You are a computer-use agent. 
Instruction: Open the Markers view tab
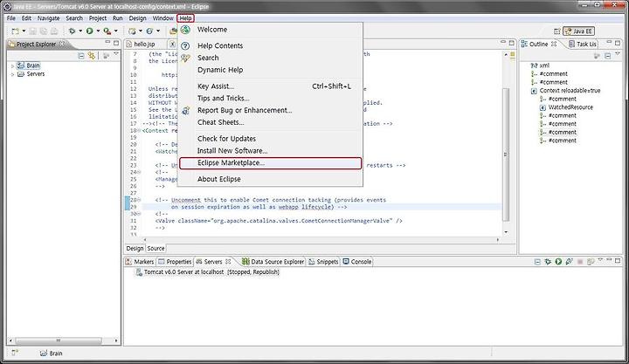(140, 262)
